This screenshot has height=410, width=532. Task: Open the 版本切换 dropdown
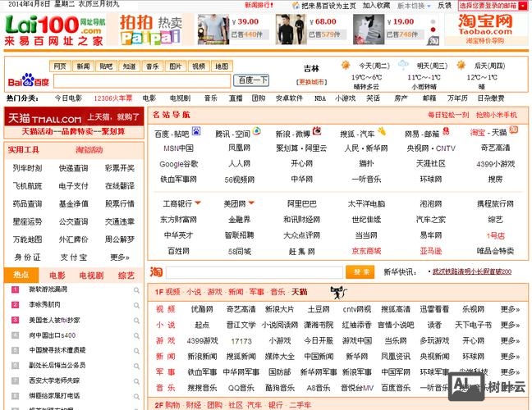tap(414, 6)
